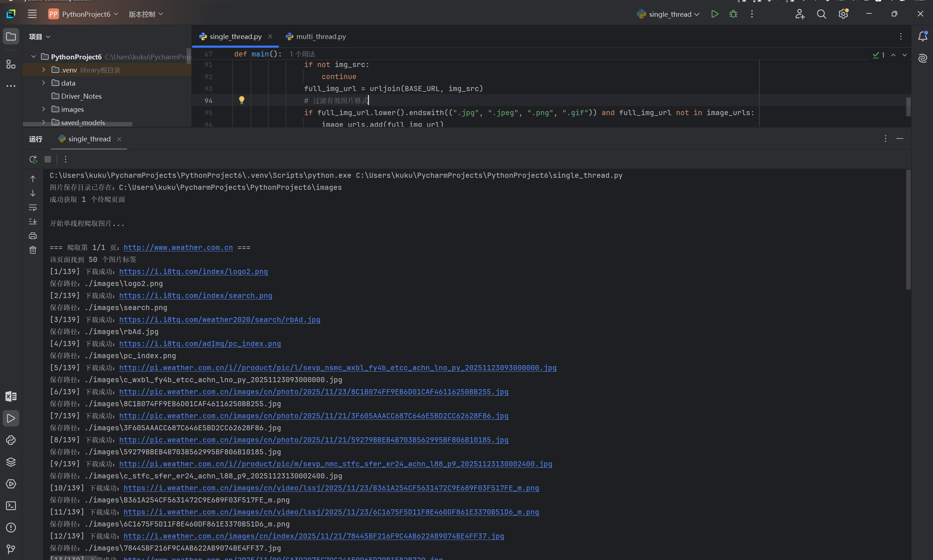Open the http://www.weather.com.cn link
The width and height of the screenshot is (933, 560).
click(x=178, y=247)
